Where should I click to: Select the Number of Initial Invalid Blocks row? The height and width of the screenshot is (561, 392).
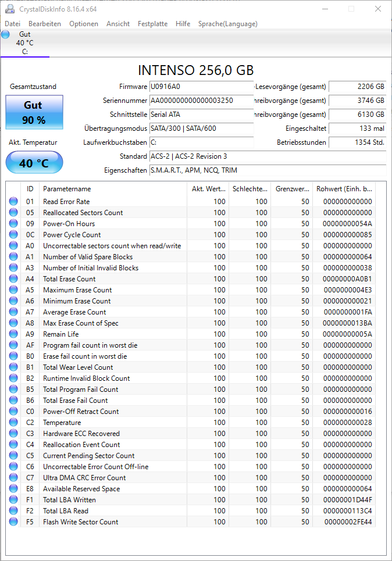coord(191,267)
